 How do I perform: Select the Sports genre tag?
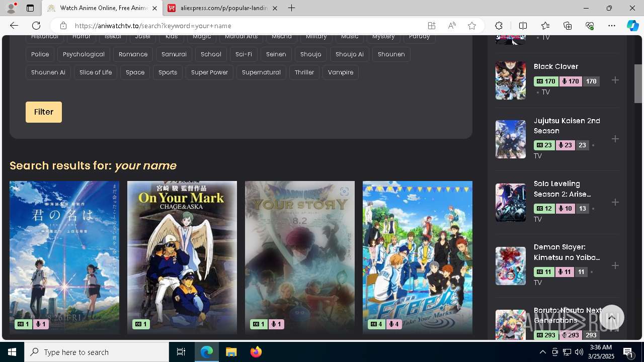pos(168,72)
